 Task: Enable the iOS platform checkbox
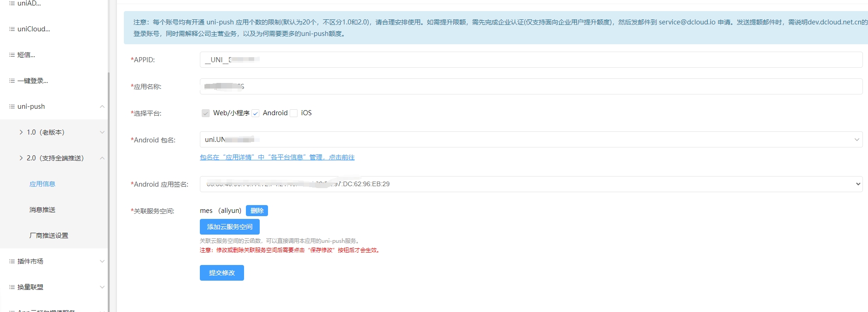(x=293, y=113)
